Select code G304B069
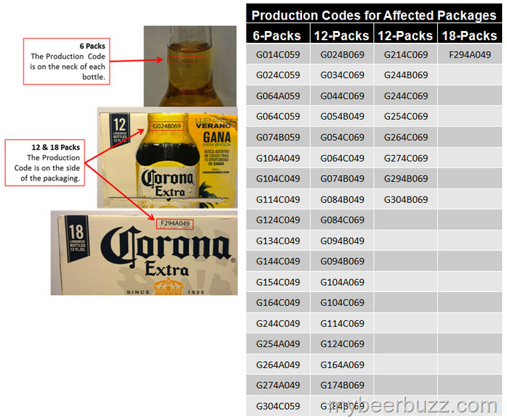Viewport: 507px width, 420px height. [406, 200]
